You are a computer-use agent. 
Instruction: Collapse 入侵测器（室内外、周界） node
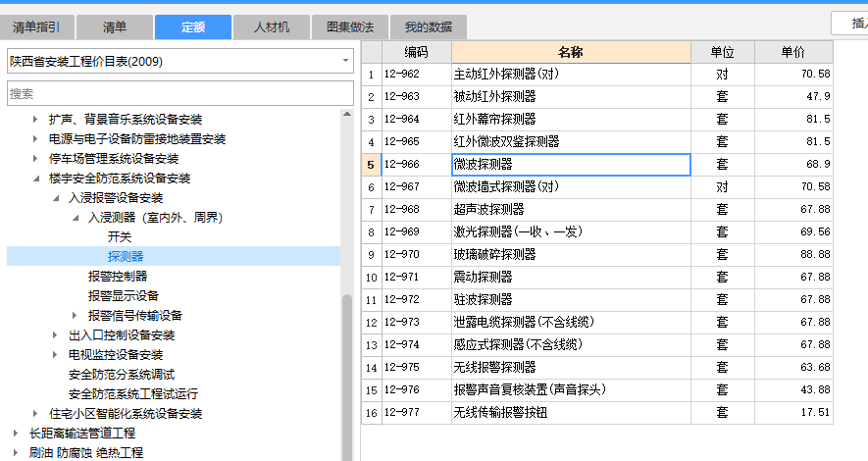tap(76, 218)
